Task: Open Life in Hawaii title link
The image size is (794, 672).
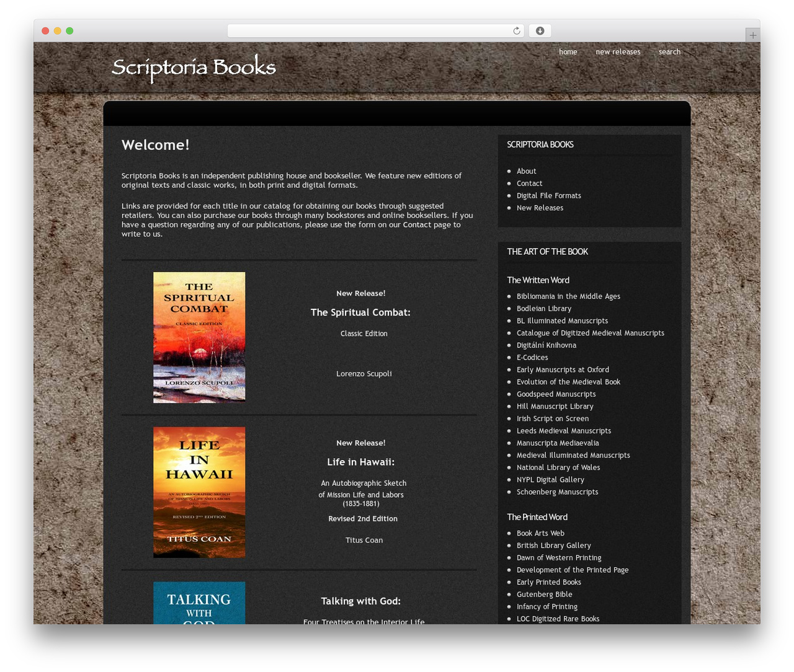Action: pos(360,462)
